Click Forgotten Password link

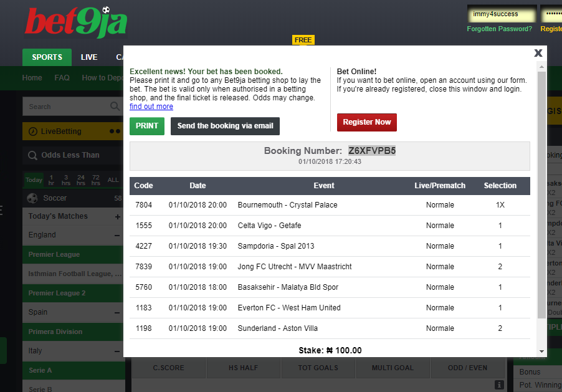click(x=499, y=29)
